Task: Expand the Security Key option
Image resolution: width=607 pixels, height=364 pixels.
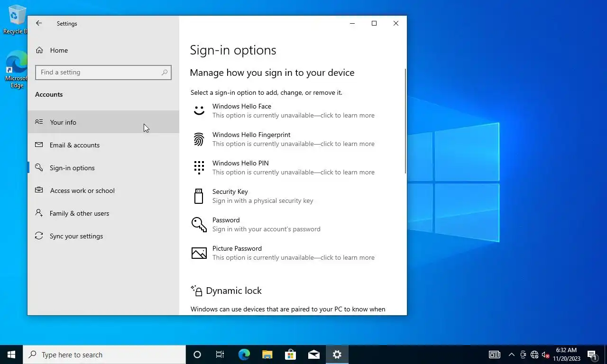Action: click(x=293, y=196)
